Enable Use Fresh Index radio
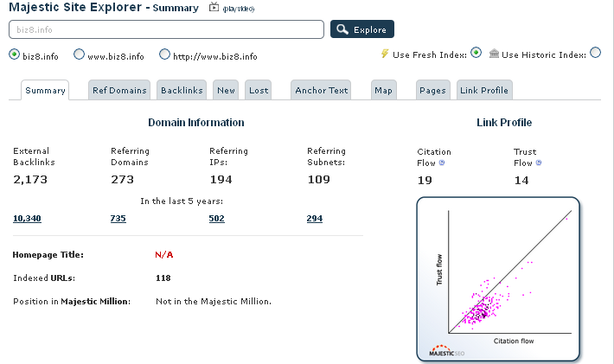Viewport: 614px width, 364px height. click(476, 53)
